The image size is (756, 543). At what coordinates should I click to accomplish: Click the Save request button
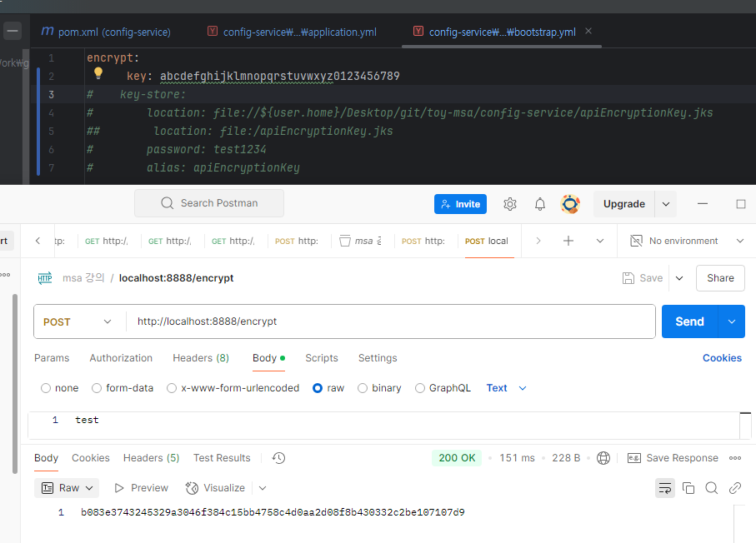pos(643,278)
